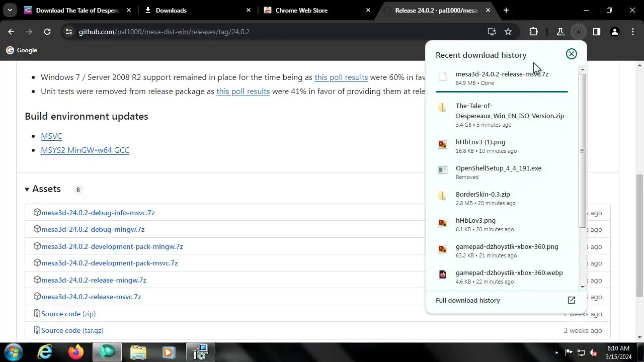
Task: Download mesa3d-24.0.2-development-pack-mingw.7z
Action: (x=112, y=246)
